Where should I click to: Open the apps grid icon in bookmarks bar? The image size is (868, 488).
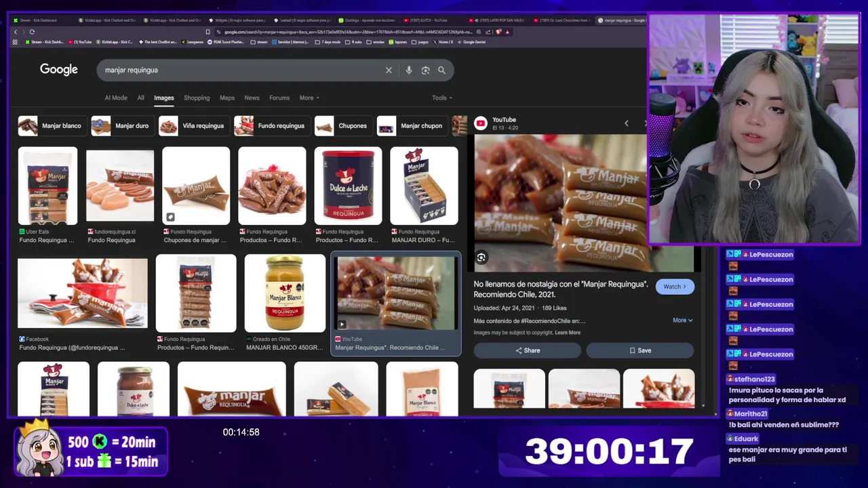[15, 42]
